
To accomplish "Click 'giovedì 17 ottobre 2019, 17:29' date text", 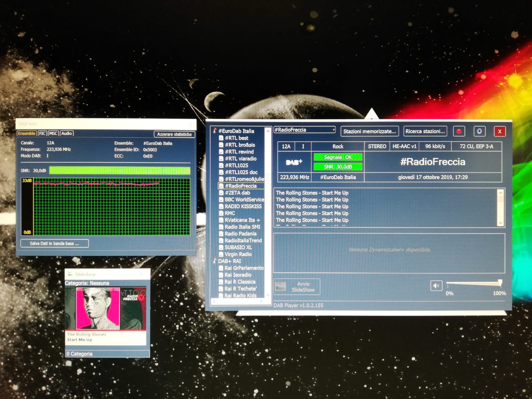I will (433, 177).
